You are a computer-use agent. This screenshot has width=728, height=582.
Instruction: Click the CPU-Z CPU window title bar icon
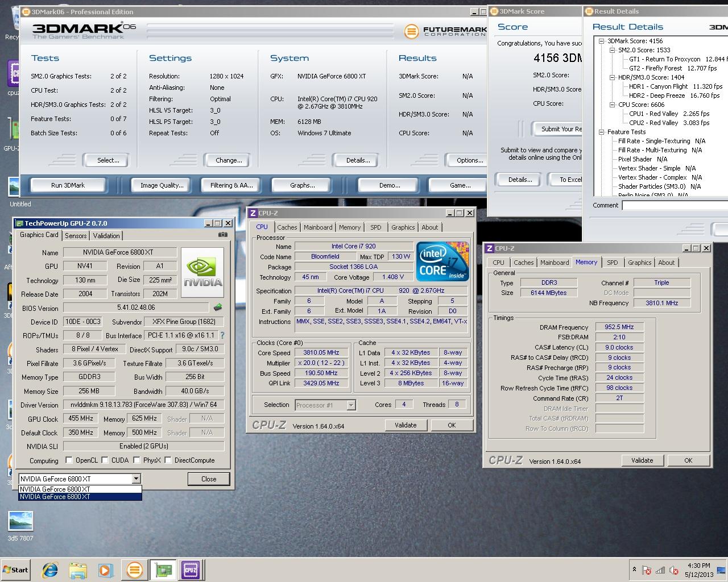253,213
